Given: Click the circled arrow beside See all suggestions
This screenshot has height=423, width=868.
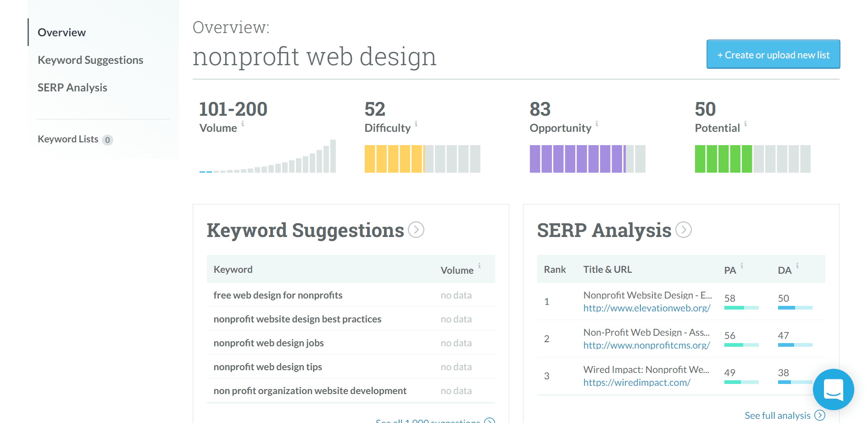Looking at the screenshot, I should (x=490, y=420).
